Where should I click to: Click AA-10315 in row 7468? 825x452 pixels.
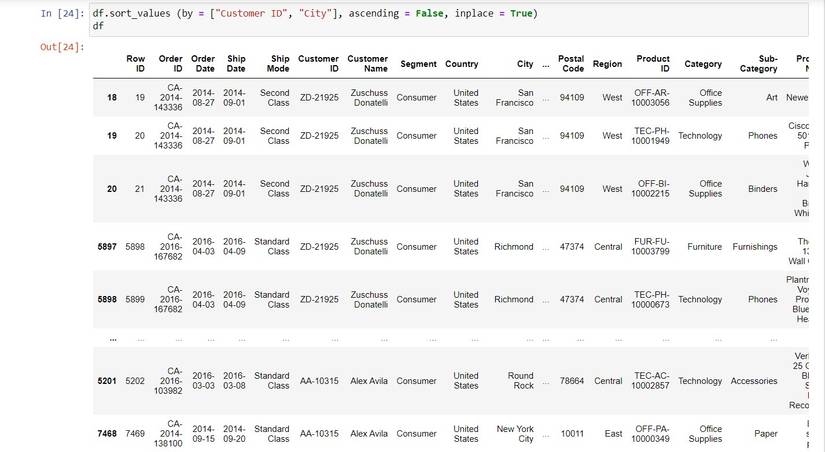point(319,434)
